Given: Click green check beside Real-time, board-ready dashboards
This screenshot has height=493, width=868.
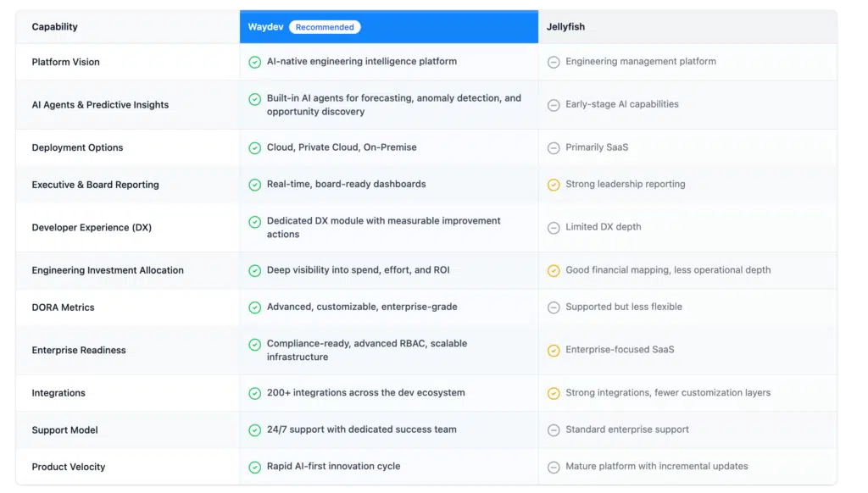Looking at the screenshot, I should pos(254,185).
